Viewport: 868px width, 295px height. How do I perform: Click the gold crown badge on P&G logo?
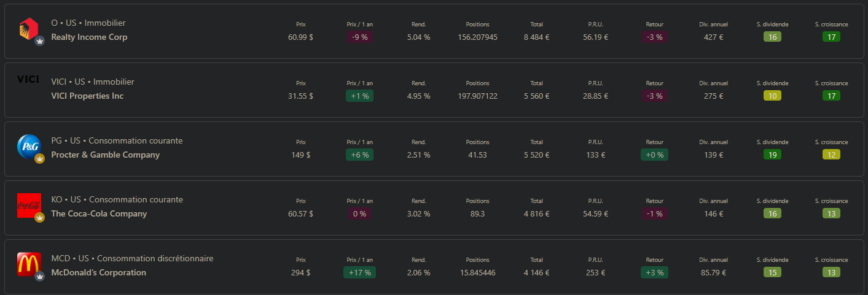40,159
